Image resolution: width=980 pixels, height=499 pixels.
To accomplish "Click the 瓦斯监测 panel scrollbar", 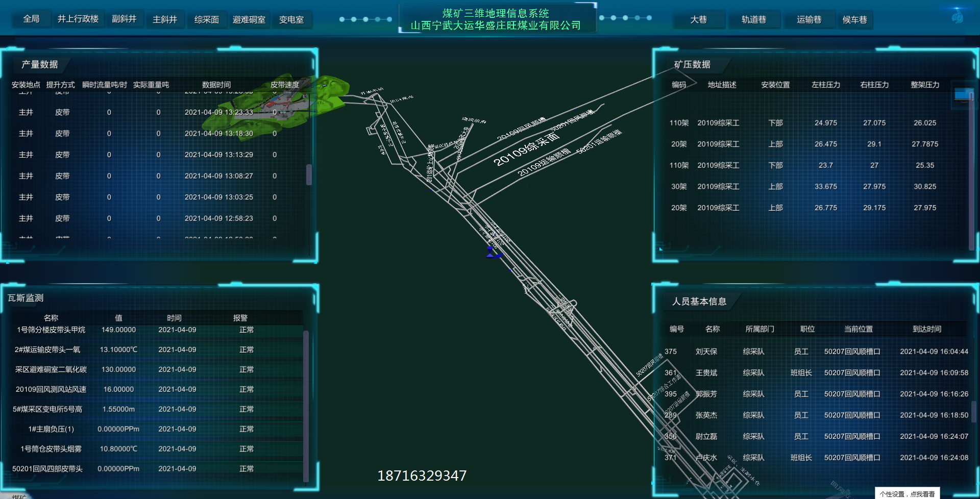I will pyautogui.click(x=306, y=406).
